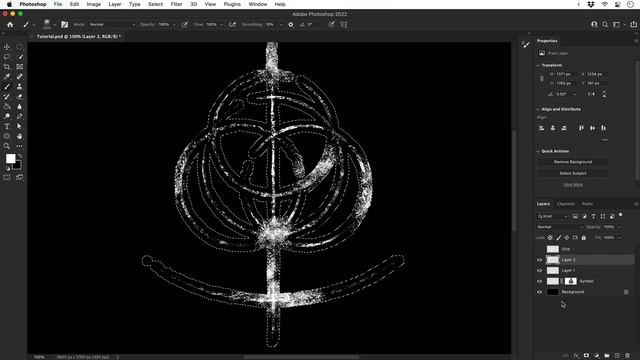
Task: Toggle the width-height link constraint
Action: click(x=542, y=79)
